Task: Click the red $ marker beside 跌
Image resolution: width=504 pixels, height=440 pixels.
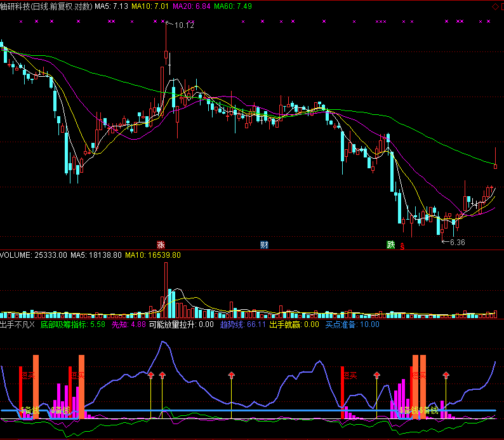Action: (x=402, y=246)
